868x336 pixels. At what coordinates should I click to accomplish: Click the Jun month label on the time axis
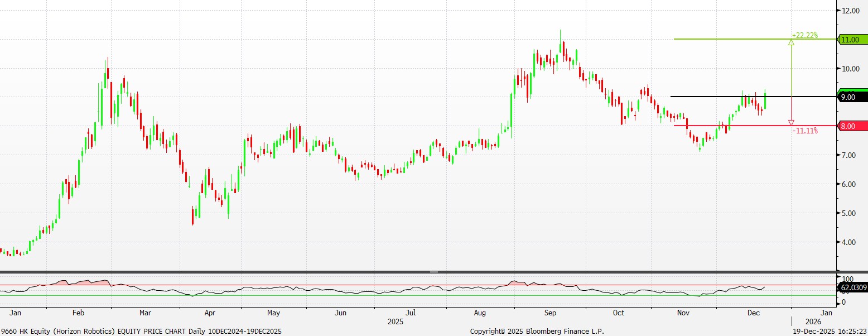341,313
